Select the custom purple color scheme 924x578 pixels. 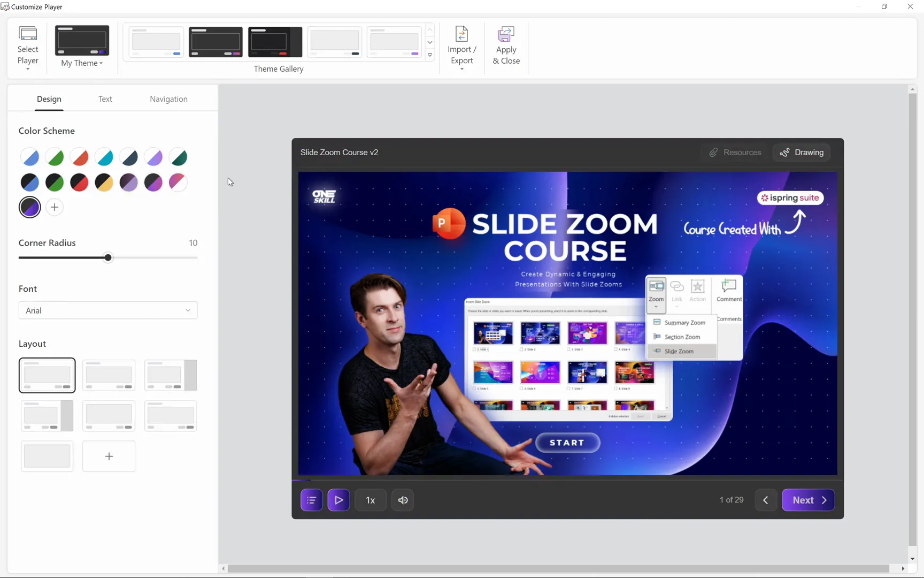pyautogui.click(x=30, y=207)
